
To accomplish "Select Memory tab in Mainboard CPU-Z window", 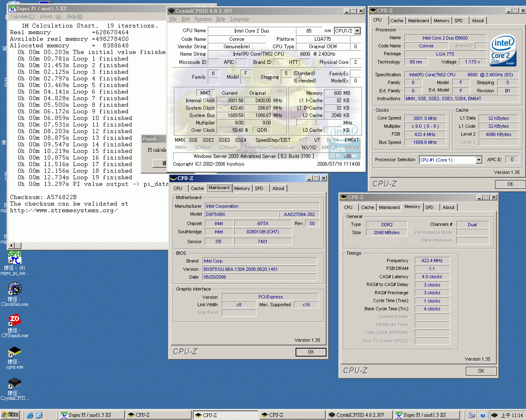I will 242,188.
